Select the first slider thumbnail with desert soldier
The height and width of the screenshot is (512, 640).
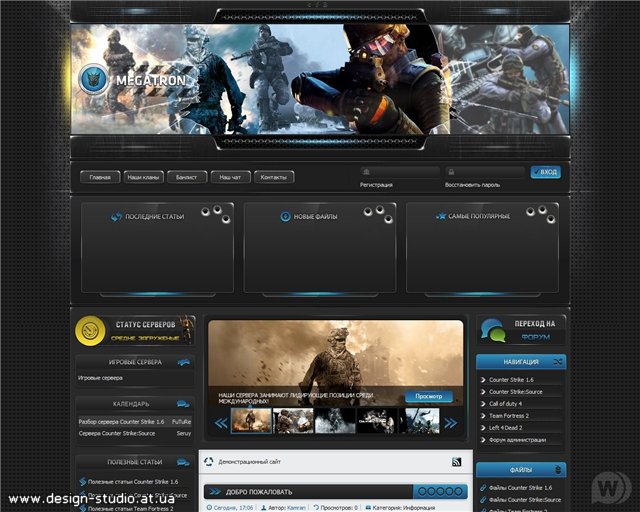[x=251, y=421]
